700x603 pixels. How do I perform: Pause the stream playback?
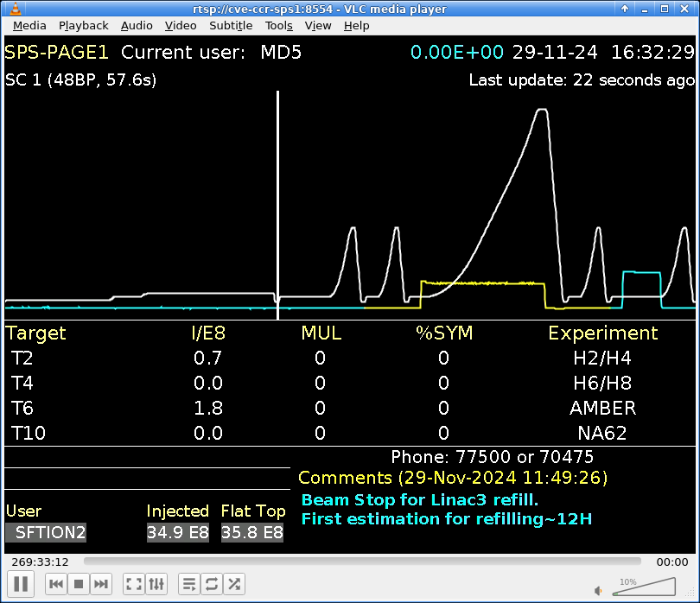click(22, 584)
